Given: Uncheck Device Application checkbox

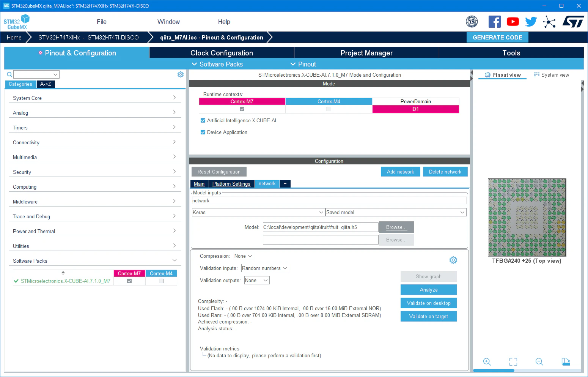Looking at the screenshot, I should coord(203,132).
